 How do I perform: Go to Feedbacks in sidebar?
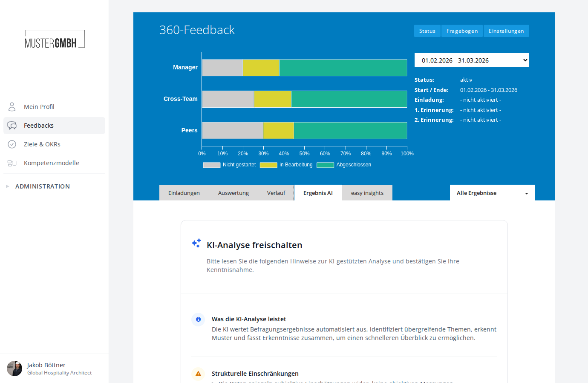coord(54,126)
